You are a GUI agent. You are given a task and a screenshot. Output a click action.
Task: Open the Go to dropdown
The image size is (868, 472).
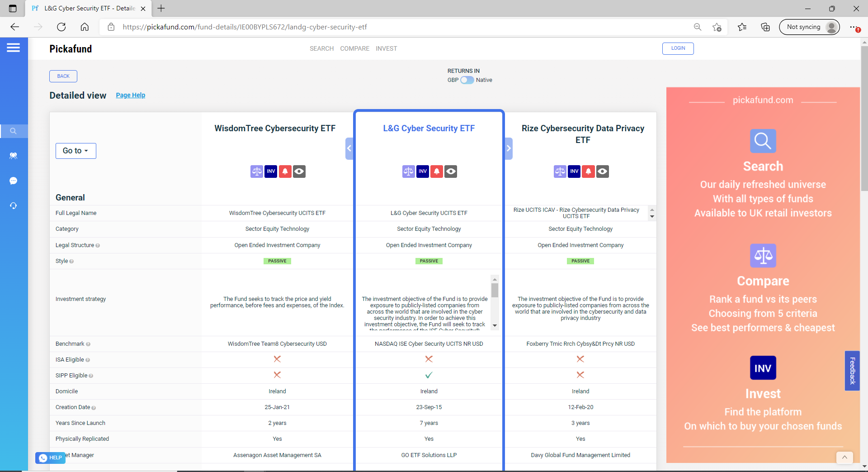(76, 151)
